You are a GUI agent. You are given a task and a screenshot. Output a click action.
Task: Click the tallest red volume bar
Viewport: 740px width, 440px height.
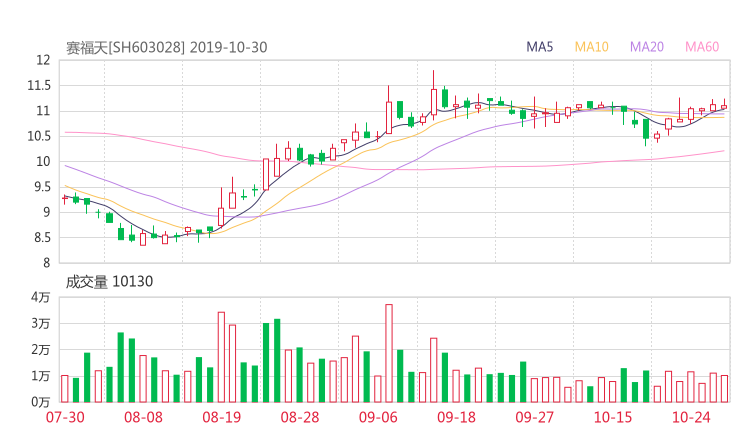(x=389, y=353)
